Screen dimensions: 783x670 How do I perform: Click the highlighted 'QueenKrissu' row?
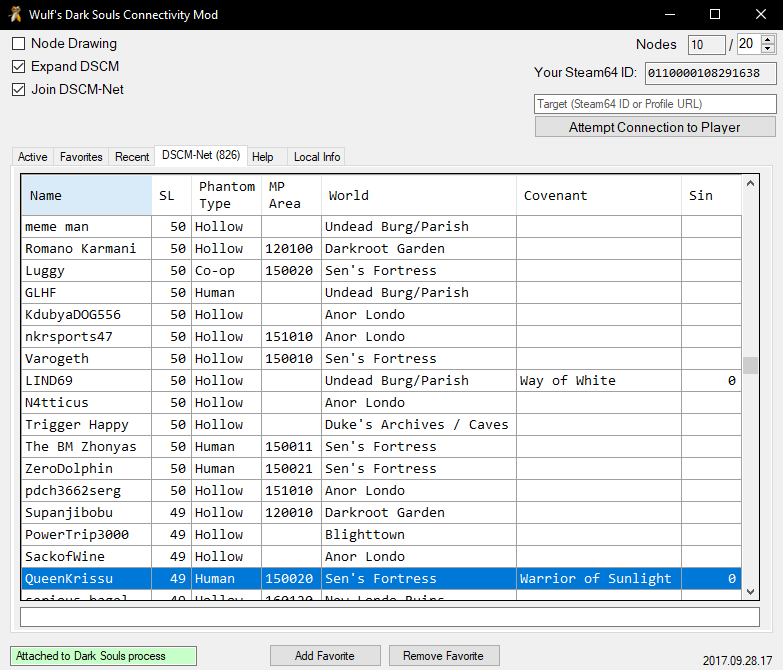(382, 578)
